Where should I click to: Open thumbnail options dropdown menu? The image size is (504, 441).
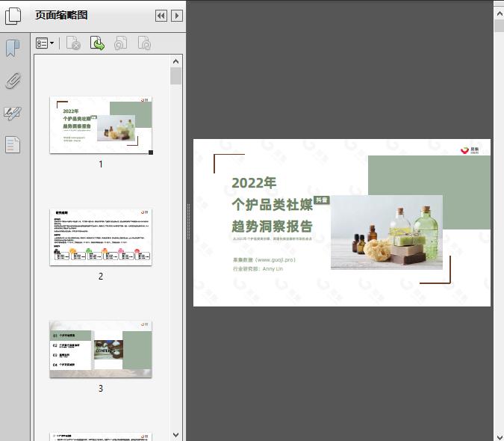pyautogui.click(x=45, y=43)
